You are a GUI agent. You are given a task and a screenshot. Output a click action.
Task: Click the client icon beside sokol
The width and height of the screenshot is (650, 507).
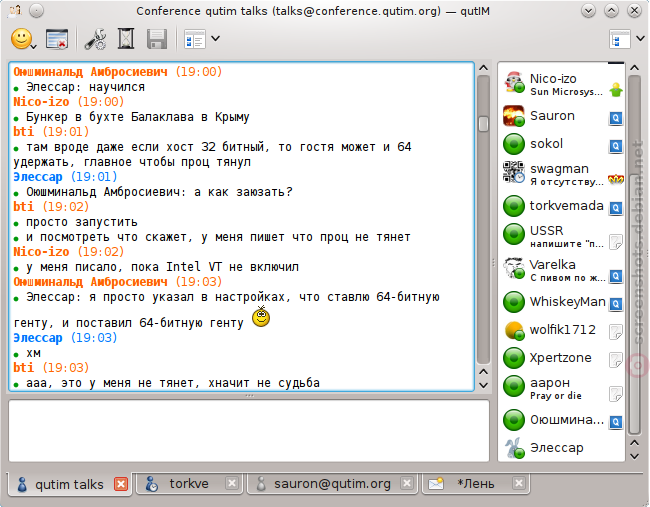[616, 146]
